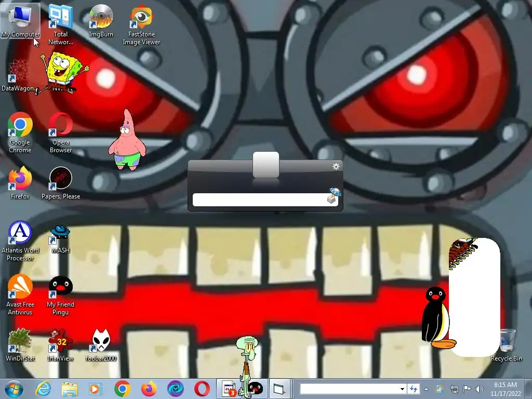Open the MASH desktop shortcut

(60, 239)
